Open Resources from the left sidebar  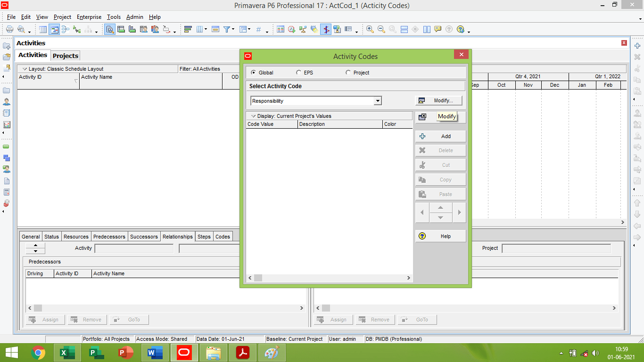coord(7,101)
